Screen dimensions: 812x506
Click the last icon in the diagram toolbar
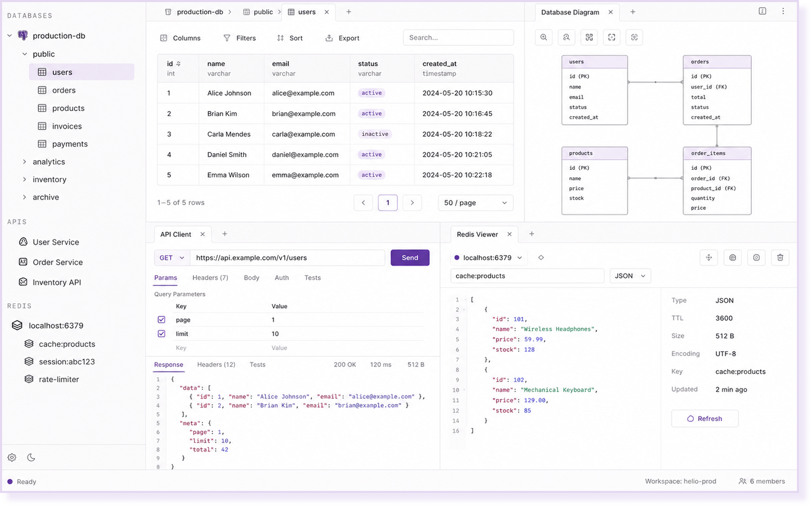pyautogui.click(x=634, y=37)
